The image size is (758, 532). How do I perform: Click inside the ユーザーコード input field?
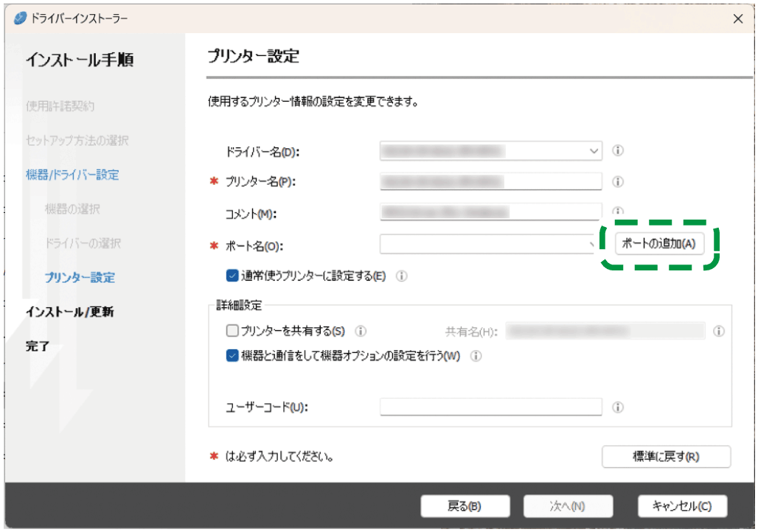[x=490, y=407]
